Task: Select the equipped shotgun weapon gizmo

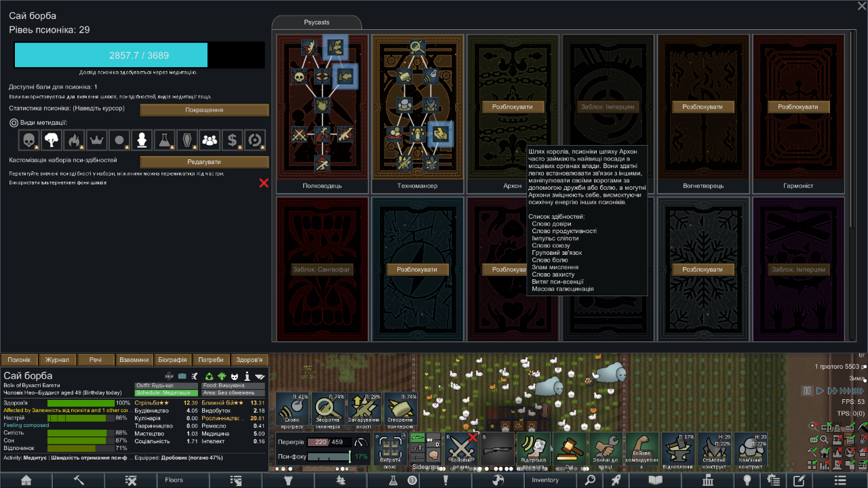Action: pyautogui.click(x=498, y=450)
